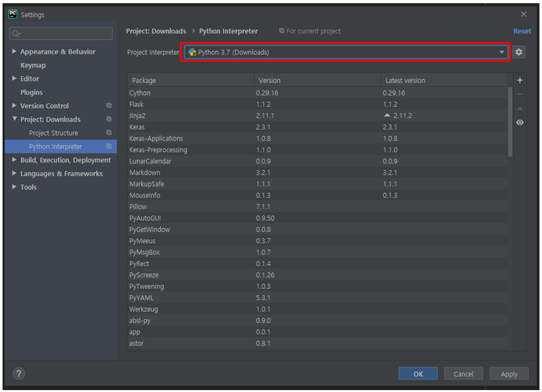Close the Settings dialog with the X
The image size is (542, 392).
coord(524,14)
